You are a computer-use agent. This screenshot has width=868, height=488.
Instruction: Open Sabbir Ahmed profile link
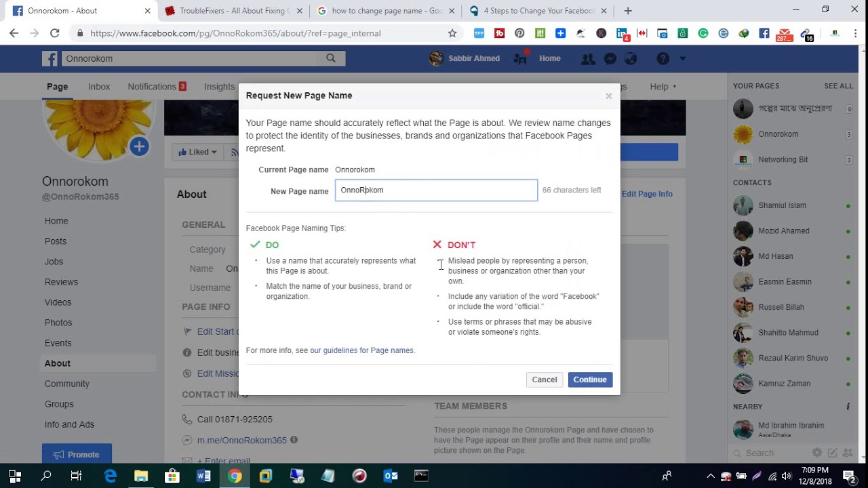point(465,58)
